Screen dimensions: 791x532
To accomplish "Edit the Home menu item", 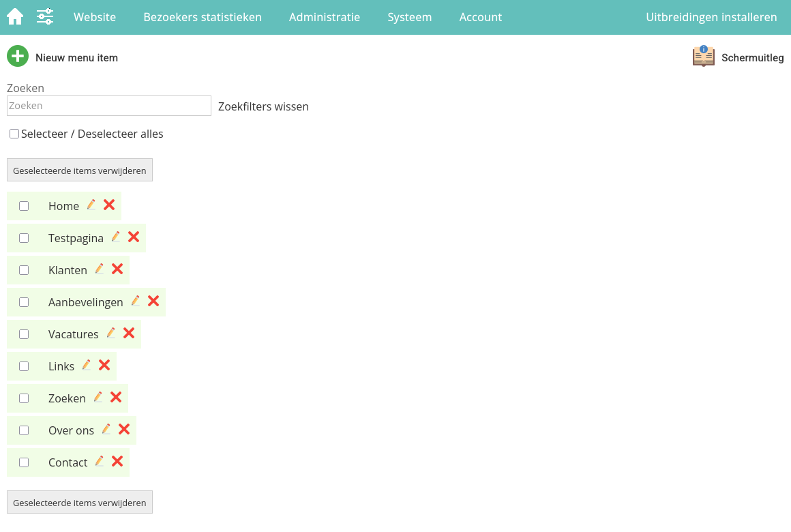I will coord(91,205).
